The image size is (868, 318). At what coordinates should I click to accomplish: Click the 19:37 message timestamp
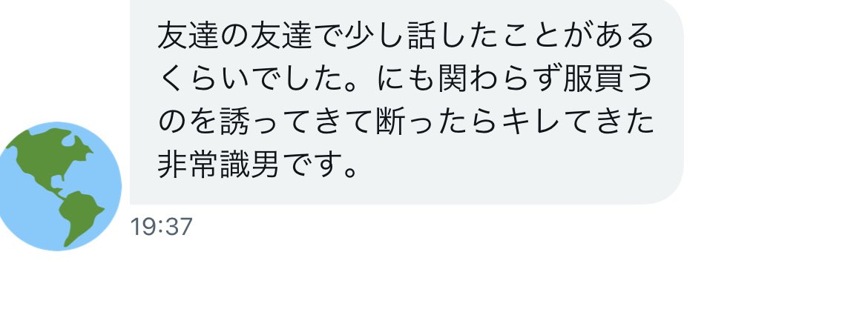(x=161, y=227)
